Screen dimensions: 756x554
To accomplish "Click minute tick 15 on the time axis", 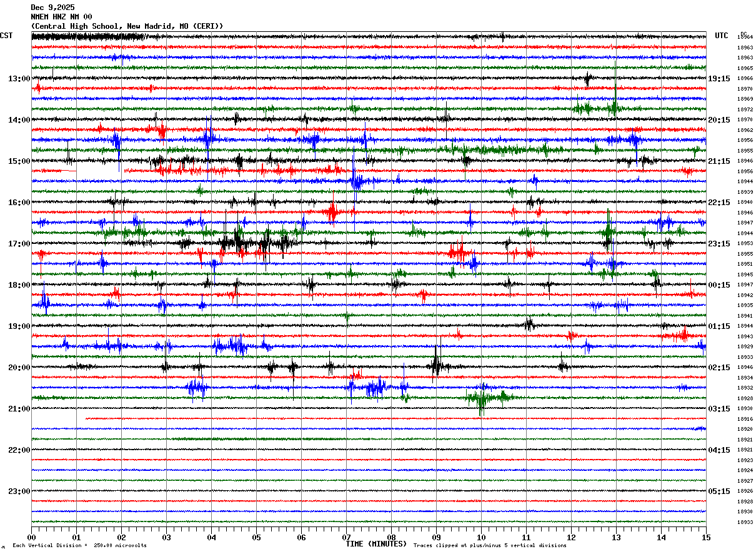I will [x=706, y=537].
